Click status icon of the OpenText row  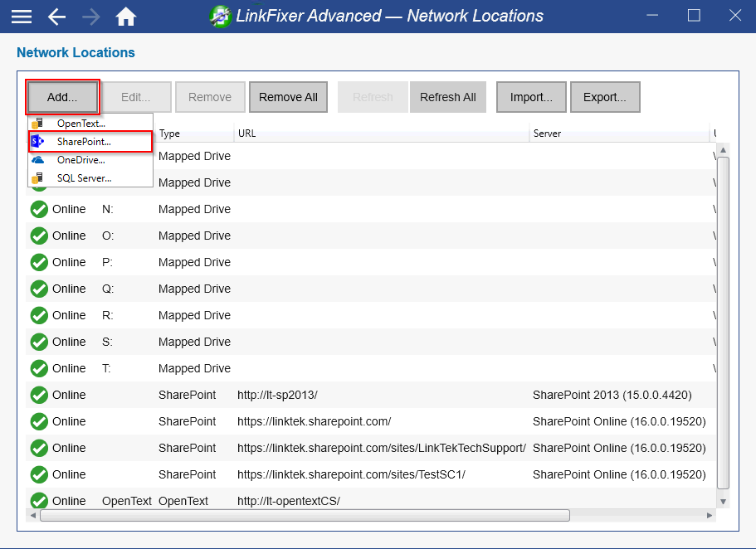pyautogui.click(x=39, y=500)
